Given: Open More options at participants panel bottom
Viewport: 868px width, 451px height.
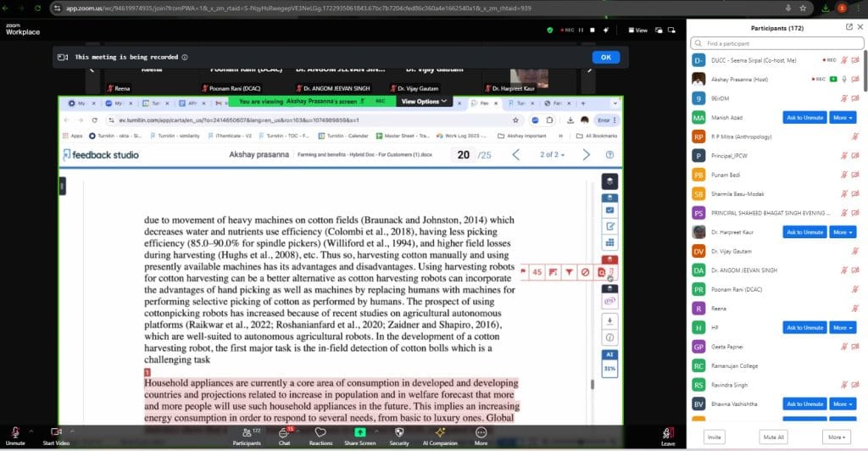Looking at the screenshot, I should click(x=836, y=437).
